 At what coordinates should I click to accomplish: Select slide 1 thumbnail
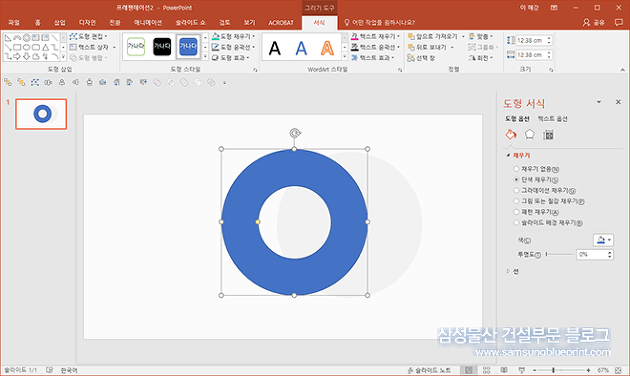[x=41, y=114]
